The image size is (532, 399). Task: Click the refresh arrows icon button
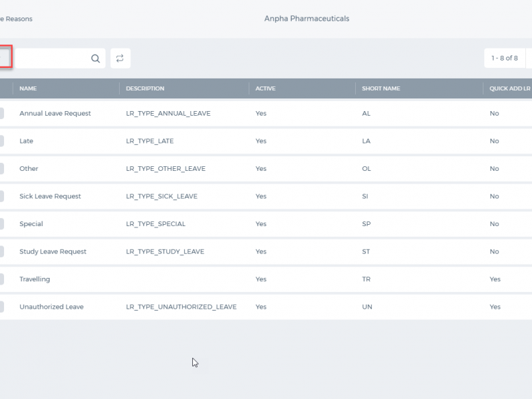coord(120,59)
